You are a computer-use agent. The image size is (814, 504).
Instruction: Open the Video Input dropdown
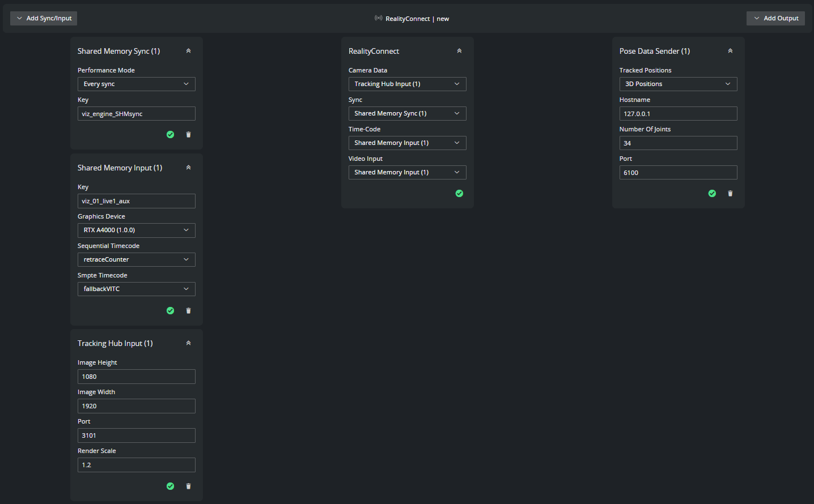coord(408,172)
